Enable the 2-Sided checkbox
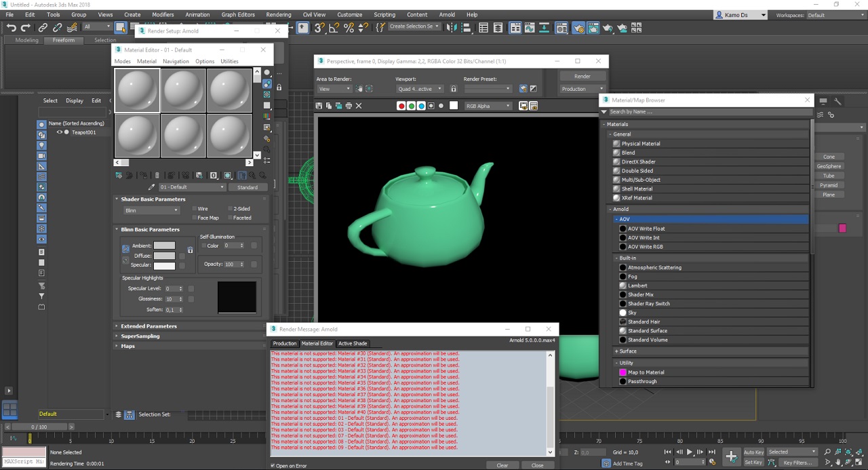This screenshot has height=470, width=868. click(231, 209)
